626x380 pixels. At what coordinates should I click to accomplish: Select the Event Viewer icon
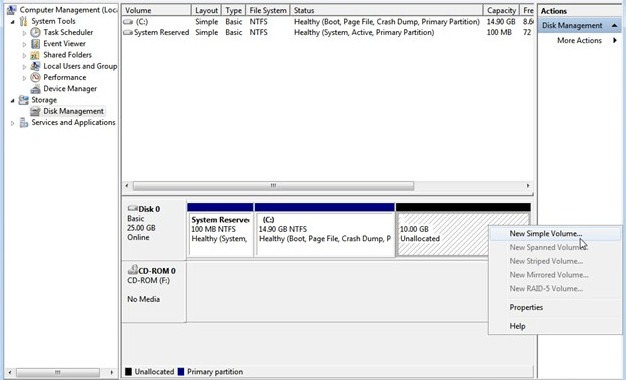click(x=36, y=44)
